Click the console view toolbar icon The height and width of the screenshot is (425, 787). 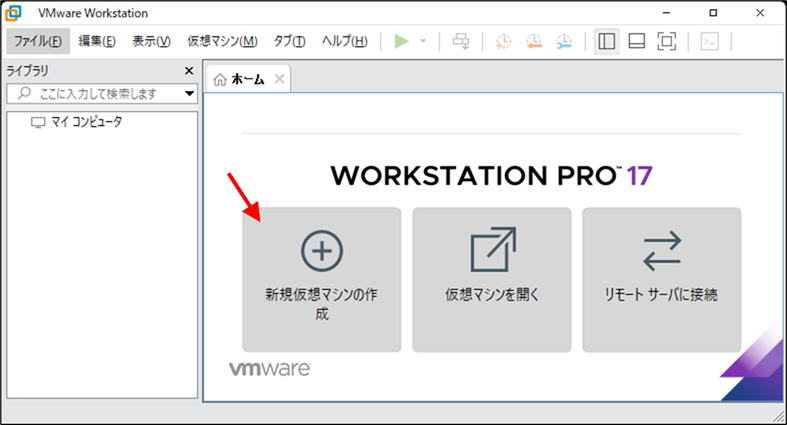710,41
